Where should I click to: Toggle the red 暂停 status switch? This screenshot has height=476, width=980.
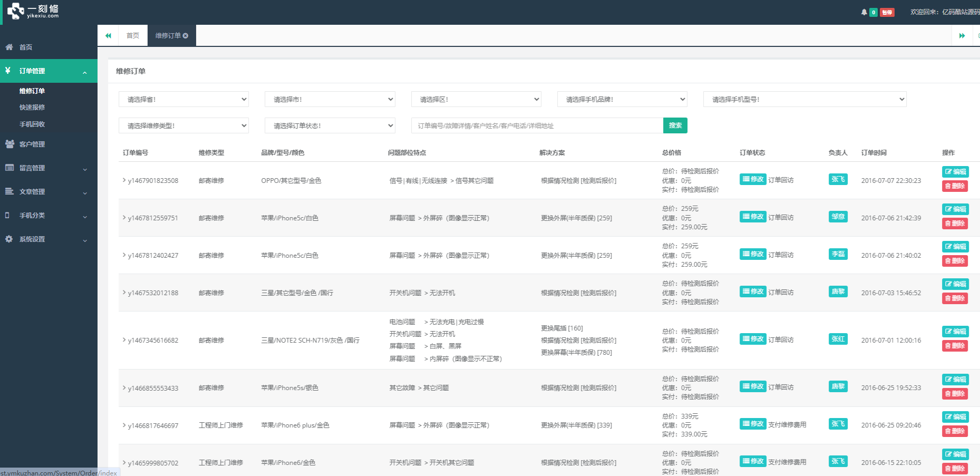point(887,12)
